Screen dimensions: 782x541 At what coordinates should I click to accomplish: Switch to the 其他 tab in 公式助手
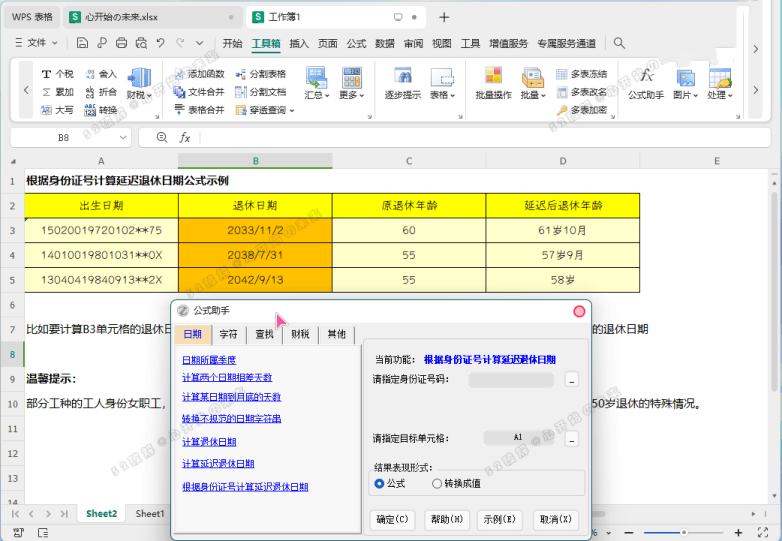coord(337,334)
